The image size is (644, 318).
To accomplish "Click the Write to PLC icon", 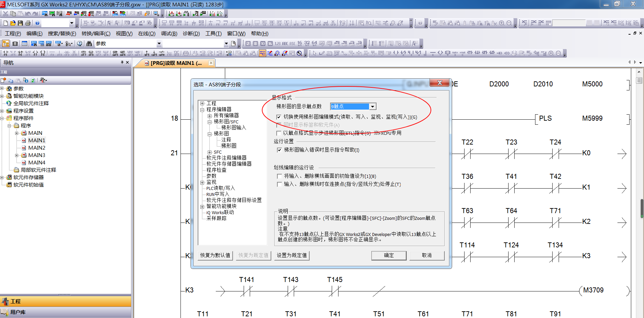I will click(x=69, y=14).
